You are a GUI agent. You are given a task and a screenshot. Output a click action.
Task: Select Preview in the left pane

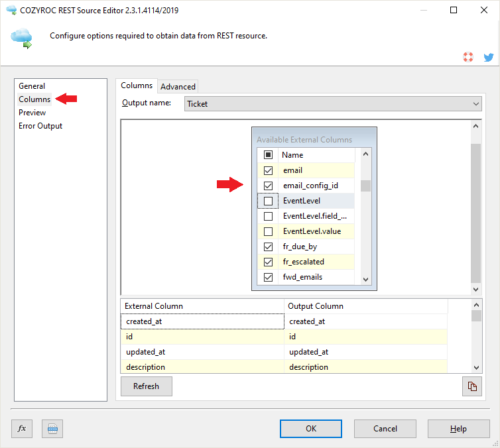(x=32, y=113)
